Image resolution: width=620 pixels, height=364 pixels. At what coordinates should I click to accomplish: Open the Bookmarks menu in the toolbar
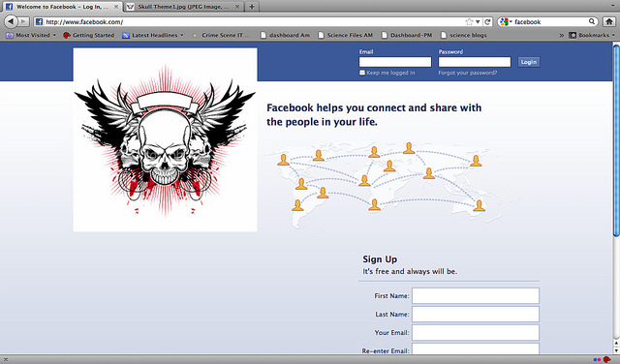pos(592,35)
